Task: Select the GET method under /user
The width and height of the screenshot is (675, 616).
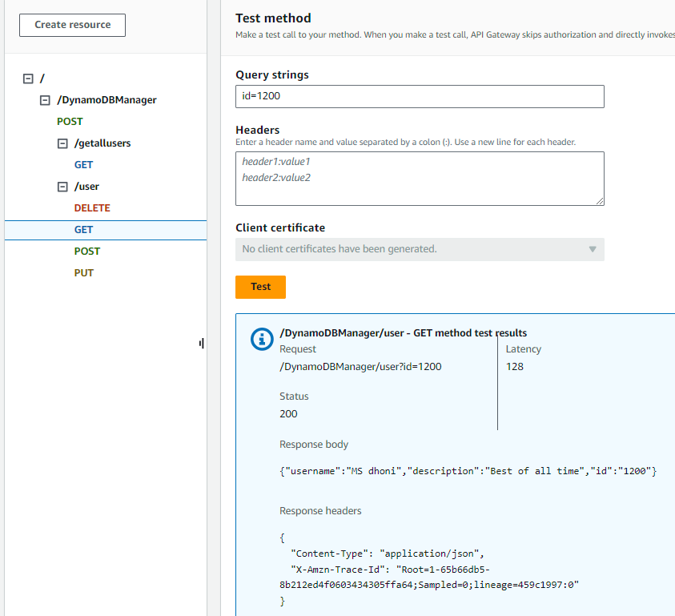Action: [83, 230]
